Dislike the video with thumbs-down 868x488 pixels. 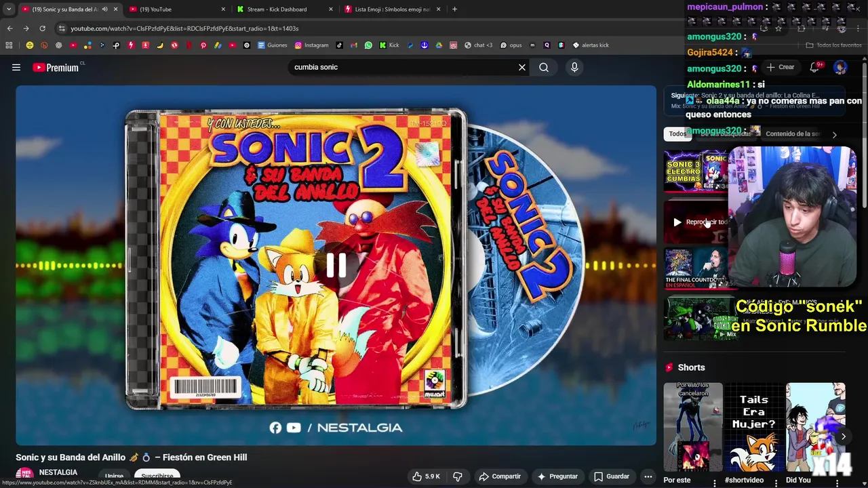click(458, 476)
